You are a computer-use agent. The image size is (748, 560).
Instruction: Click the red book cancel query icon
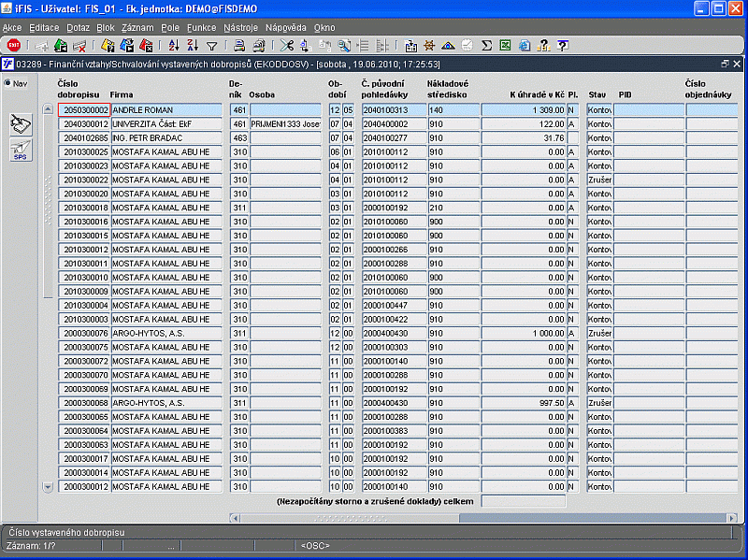(x=146, y=45)
